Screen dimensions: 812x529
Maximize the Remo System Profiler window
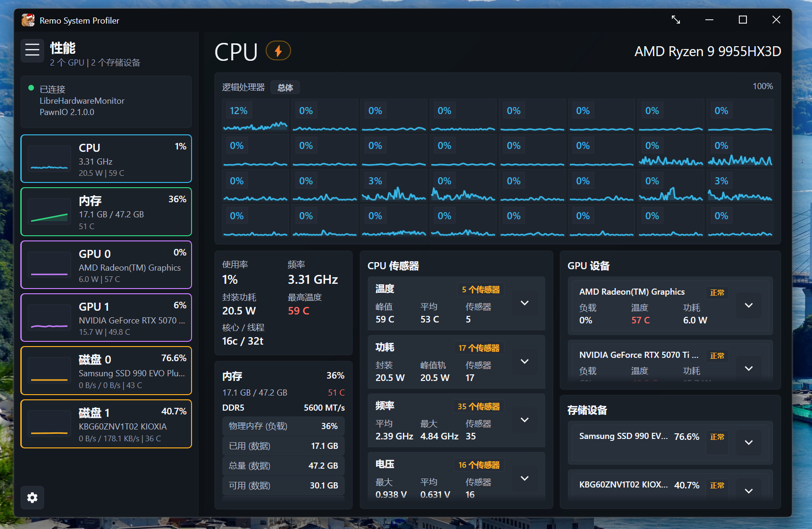point(743,20)
